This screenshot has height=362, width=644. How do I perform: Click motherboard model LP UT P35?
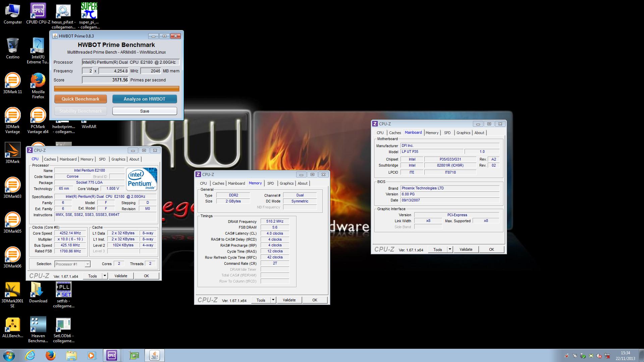point(432,152)
